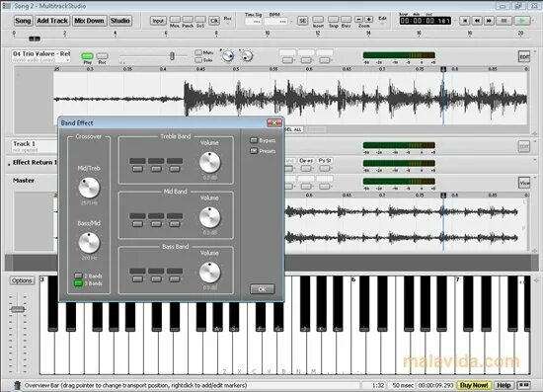The height and width of the screenshot is (392, 543).
Task: Click the Bass Band Volume knob
Action: coord(210,273)
